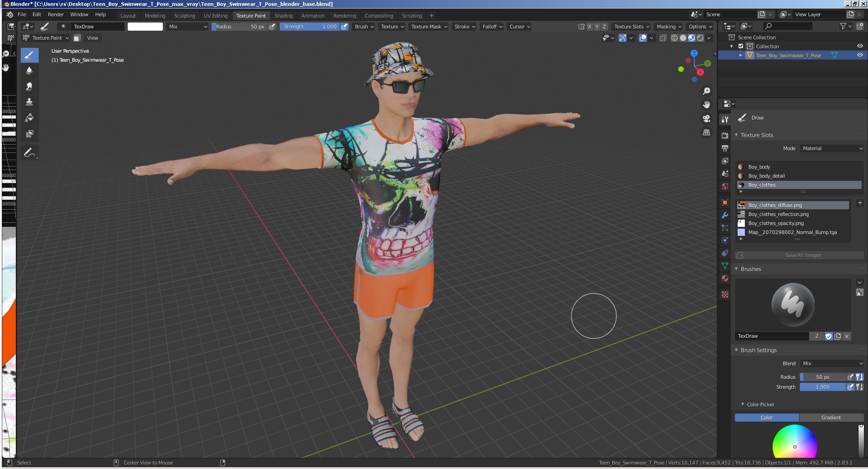Toggle radius pressure sensitivity in header
This screenshot has width=868, height=469.
tap(272, 27)
